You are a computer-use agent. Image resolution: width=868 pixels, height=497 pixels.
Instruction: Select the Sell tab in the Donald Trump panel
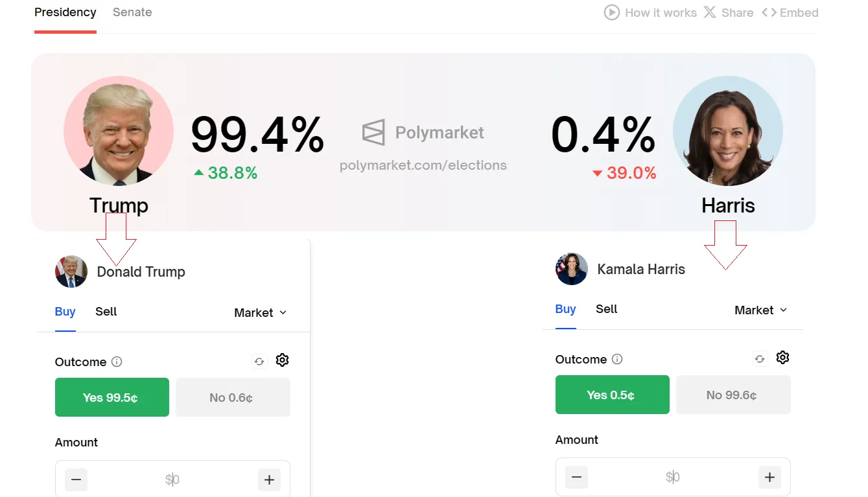pos(106,312)
